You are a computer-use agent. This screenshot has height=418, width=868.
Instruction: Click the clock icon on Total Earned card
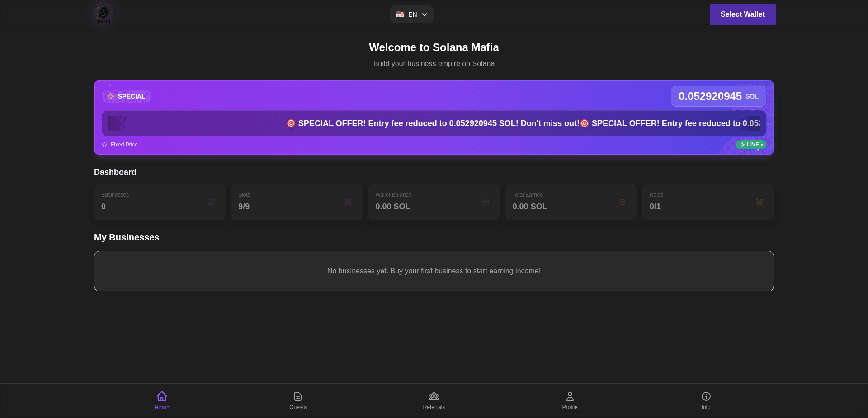pos(623,202)
